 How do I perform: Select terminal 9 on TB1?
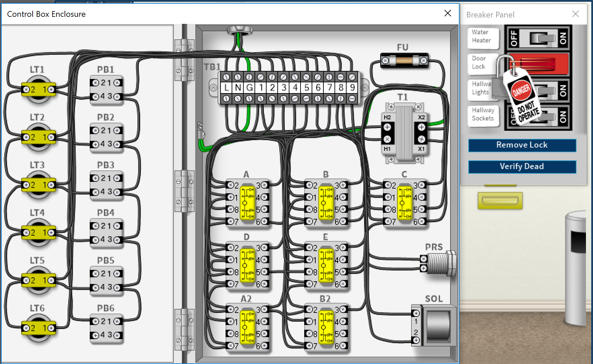[x=352, y=88]
